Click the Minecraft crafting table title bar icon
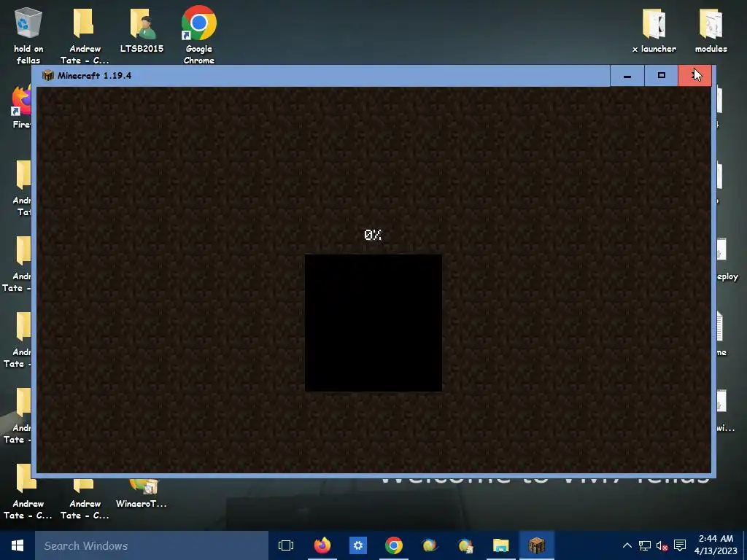747x560 pixels. 47,75
